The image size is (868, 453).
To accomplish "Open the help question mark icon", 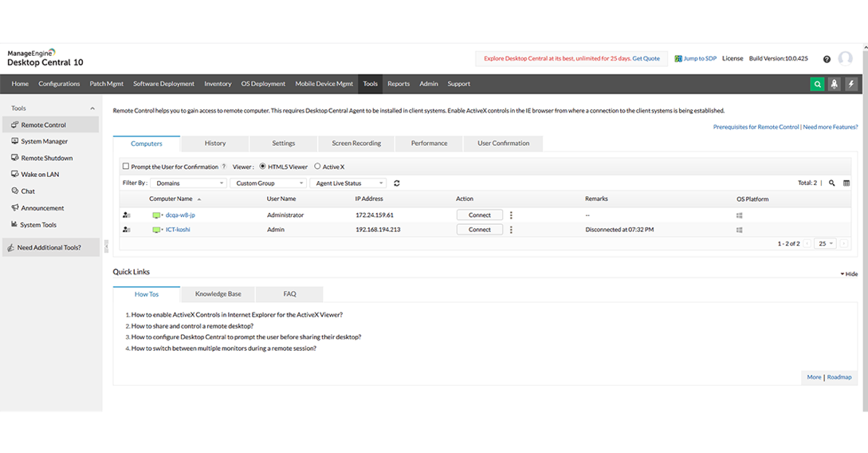I will 827,59.
